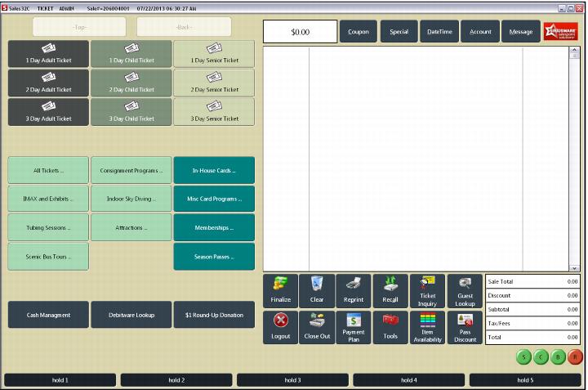Choose the 3 Day Child Ticket

point(131,112)
